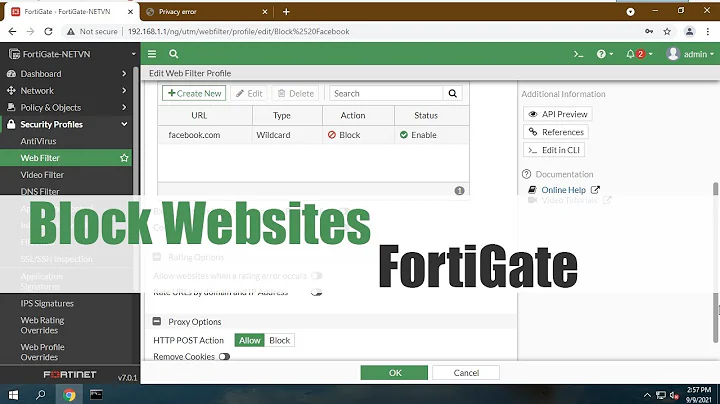
Task: Click the Chrome taskbar icon
Action: pos(69,395)
